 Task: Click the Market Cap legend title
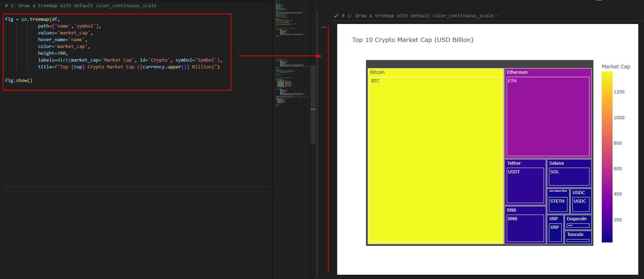tap(616, 67)
